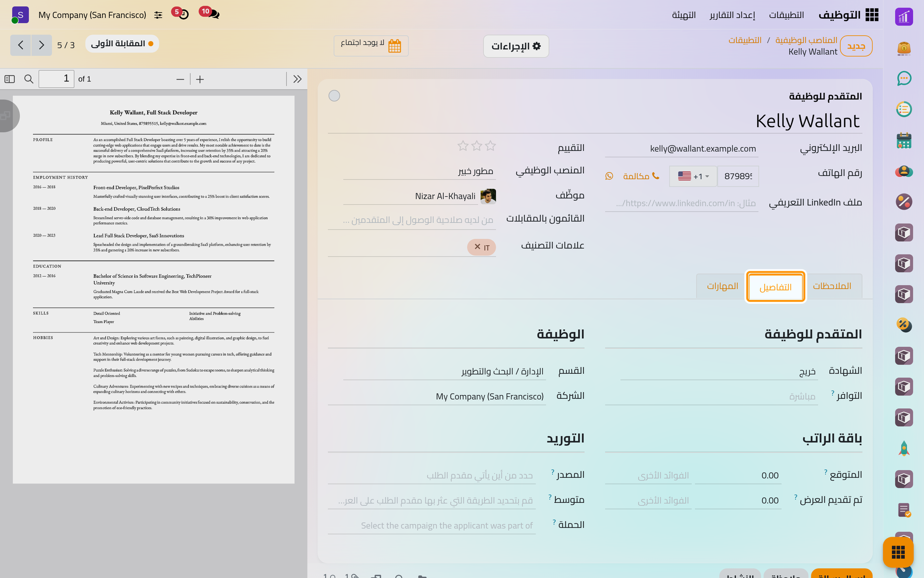Click the LinkedIn profile input field
This screenshot has width=924, height=578.
681,203
